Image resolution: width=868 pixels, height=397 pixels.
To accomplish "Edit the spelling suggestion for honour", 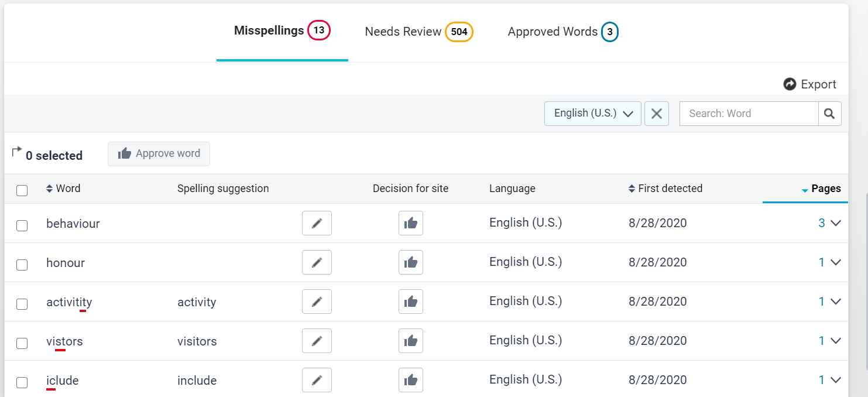I will point(317,262).
